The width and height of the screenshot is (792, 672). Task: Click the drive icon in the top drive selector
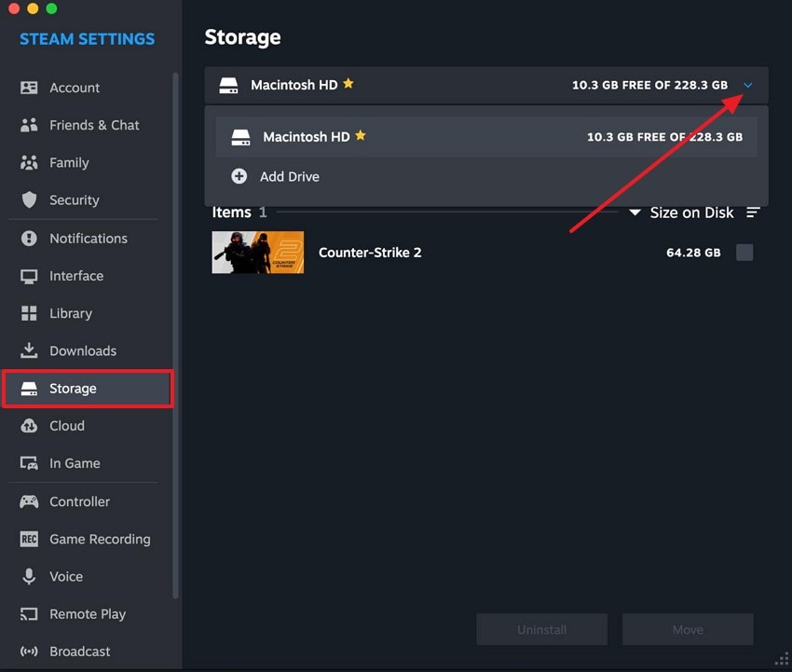(228, 85)
